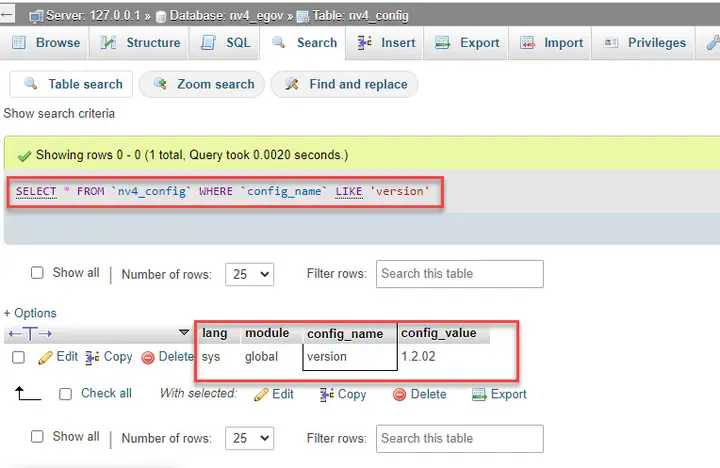Open the Export tab
The width and height of the screenshot is (720, 468).
click(x=467, y=43)
